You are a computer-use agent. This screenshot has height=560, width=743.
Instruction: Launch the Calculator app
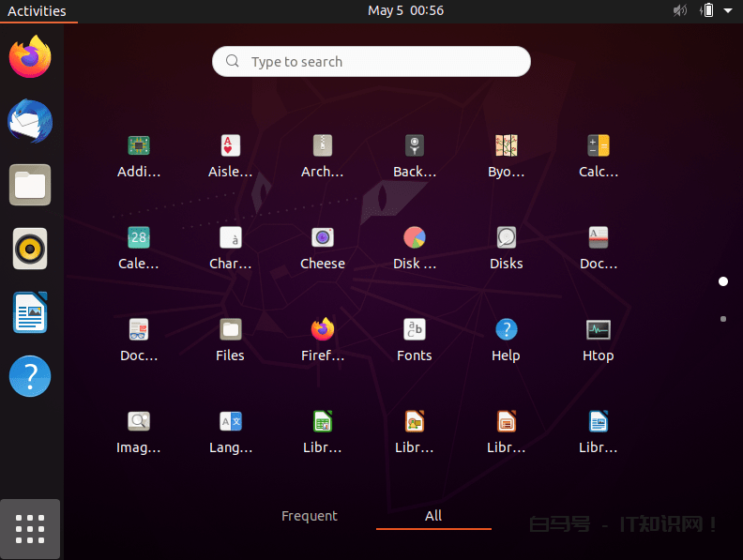click(x=598, y=146)
